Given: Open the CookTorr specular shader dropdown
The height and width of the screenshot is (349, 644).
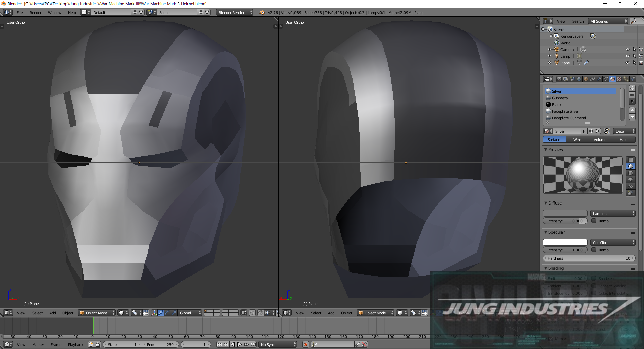Looking at the screenshot, I should [x=613, y=242].
